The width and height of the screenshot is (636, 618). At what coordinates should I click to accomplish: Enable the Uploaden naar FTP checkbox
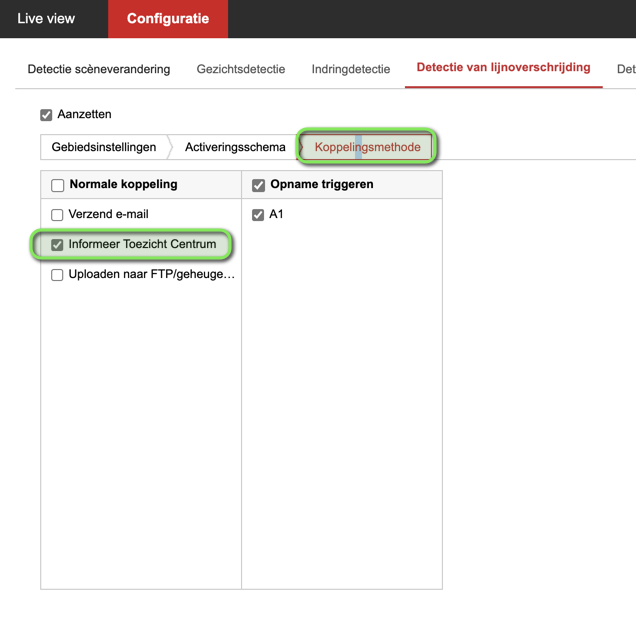(58, 275)
